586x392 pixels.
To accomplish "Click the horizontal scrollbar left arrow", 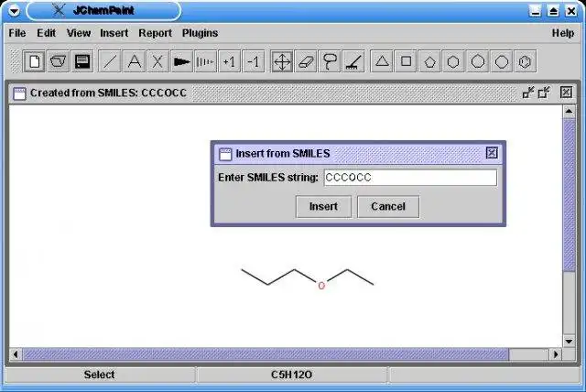I will [16, 354].
